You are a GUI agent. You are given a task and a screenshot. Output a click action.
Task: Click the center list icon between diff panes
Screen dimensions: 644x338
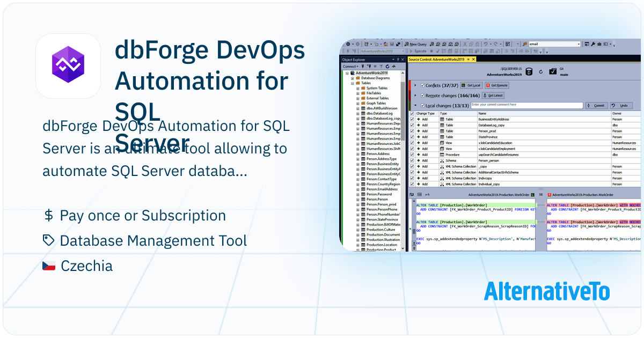pos(541,195)
